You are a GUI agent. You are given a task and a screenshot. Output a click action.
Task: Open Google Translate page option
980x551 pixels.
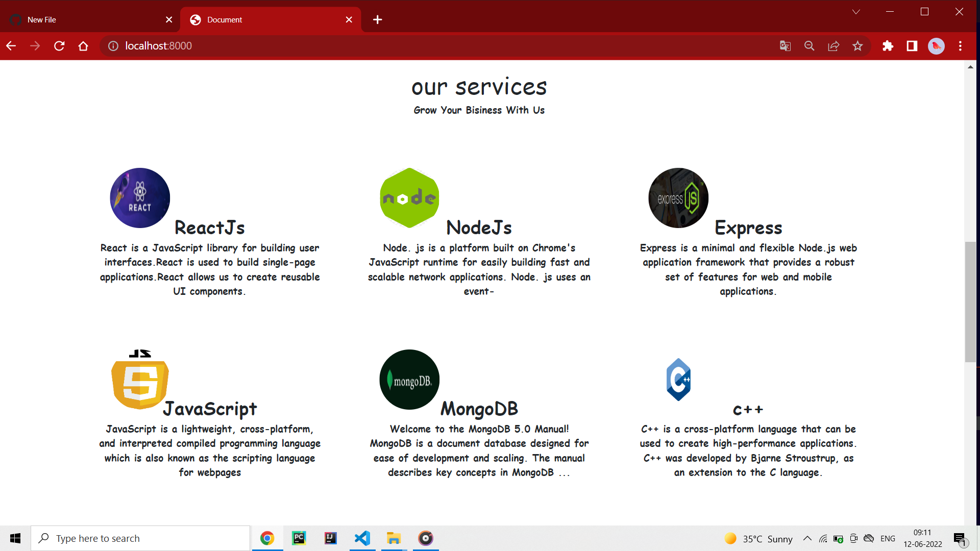[x=785, y=46]
